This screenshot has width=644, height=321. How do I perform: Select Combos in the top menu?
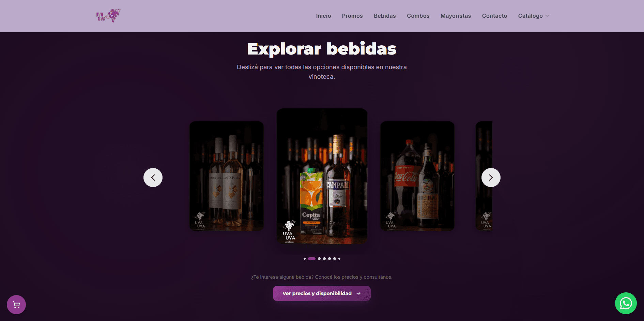(x=418, y=16)
